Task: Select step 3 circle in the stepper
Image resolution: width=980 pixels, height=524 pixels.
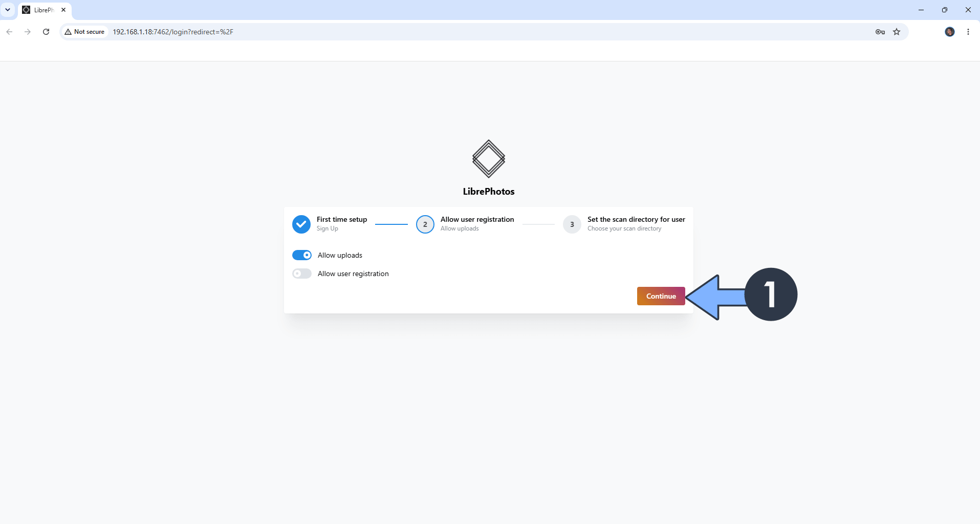Action: tap(572, 224)
